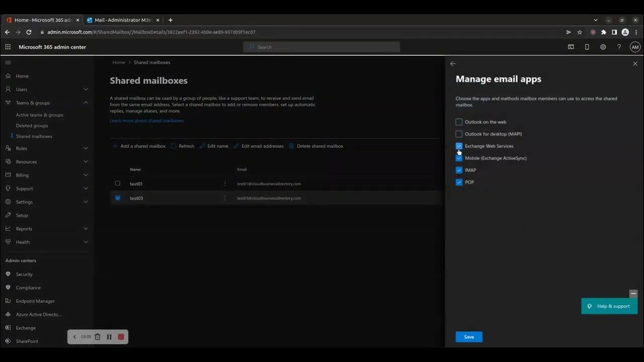Viewport: 644px width, 362px height.
Task: Click the Users icon in sidebar
Action: 8,89
